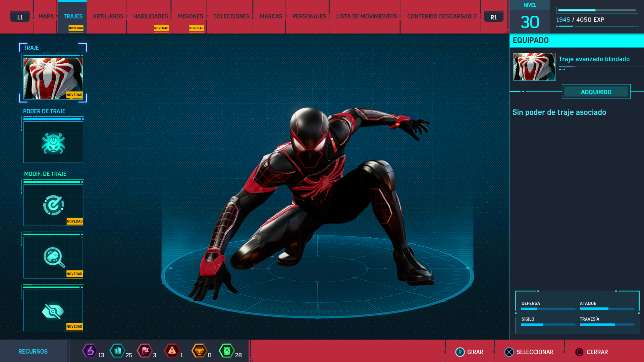Click the red flag resource icon showing 3
644x362 pixels.
pyautogui.click(x=145, y=351)
